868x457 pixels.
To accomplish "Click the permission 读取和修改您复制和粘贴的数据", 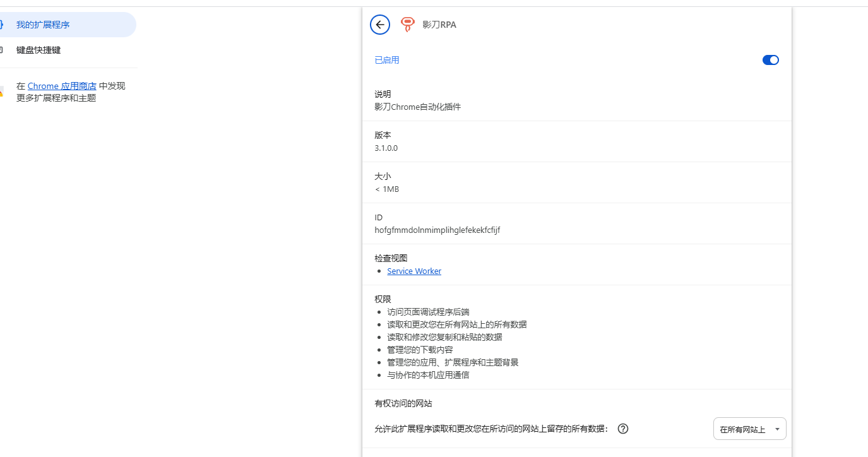I will [444, 337].
